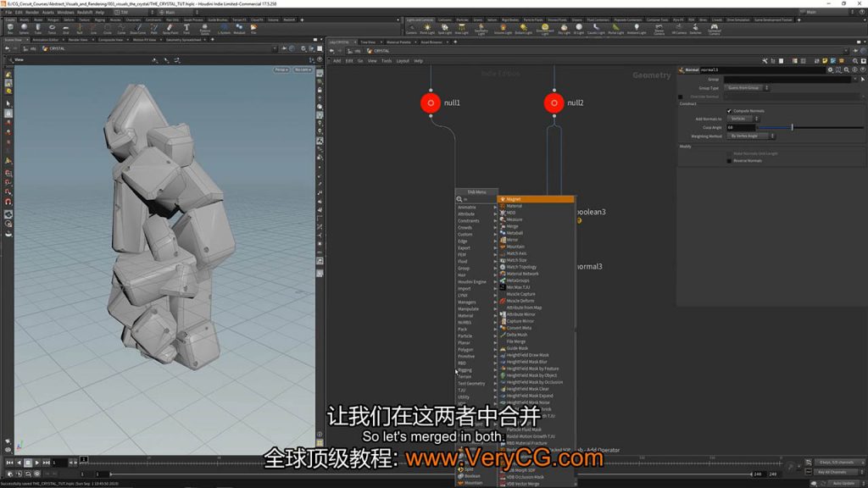Create a Torus from the shelf

coord(52,28)
